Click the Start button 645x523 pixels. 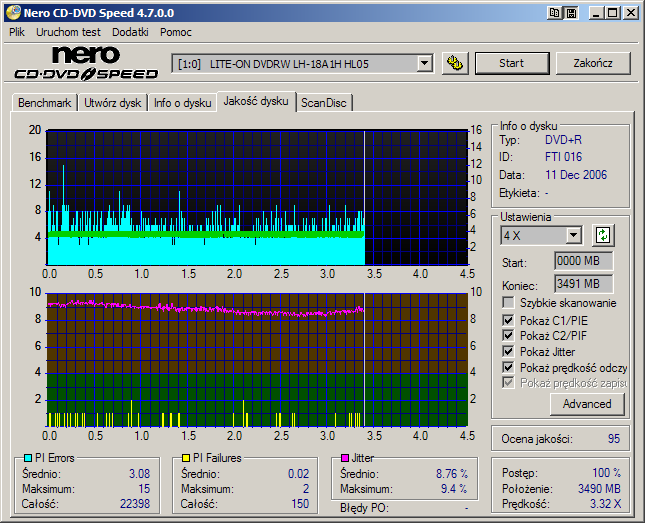click(x=512, y=63)
